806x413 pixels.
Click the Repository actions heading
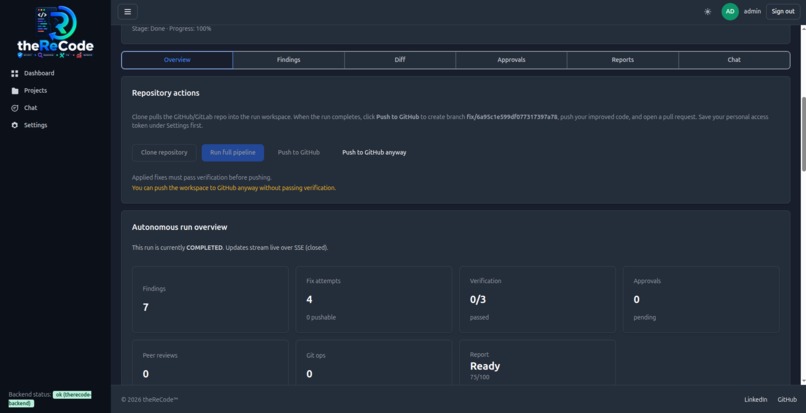point(166,93)
